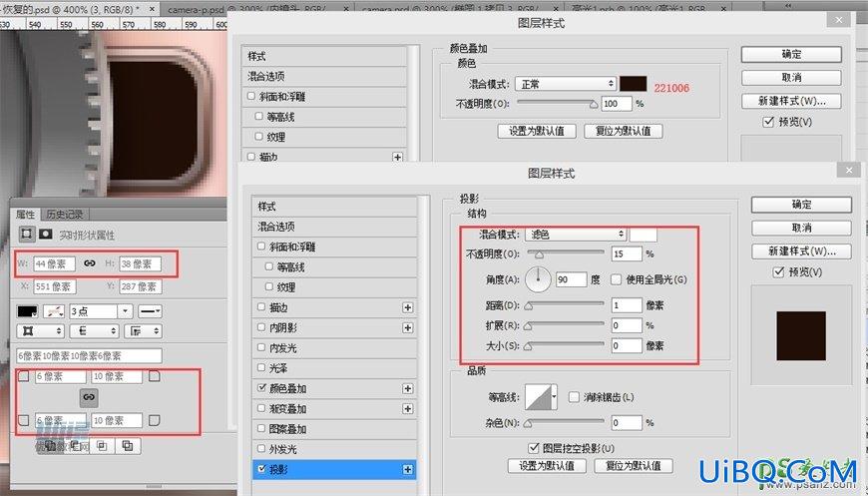Uncheck the 投影 checkbox

(x=261, y=469)
